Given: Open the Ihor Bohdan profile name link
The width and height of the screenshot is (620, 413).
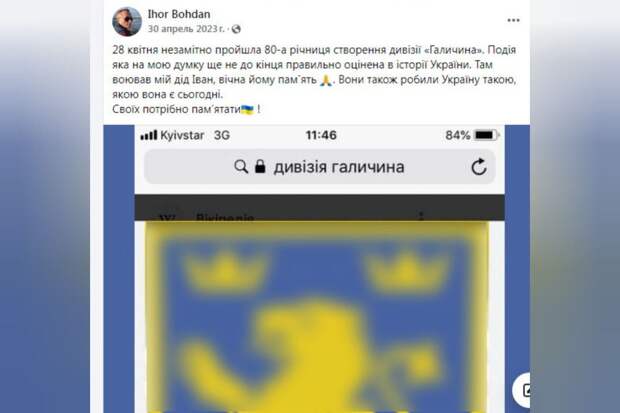Looking at the screenshot, I should [179, 14].
